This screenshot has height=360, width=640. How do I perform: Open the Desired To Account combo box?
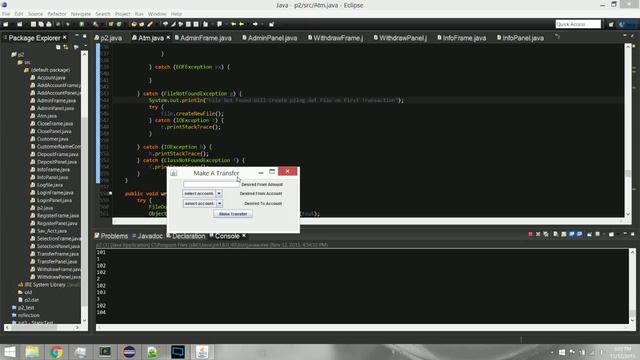[202, 203]
